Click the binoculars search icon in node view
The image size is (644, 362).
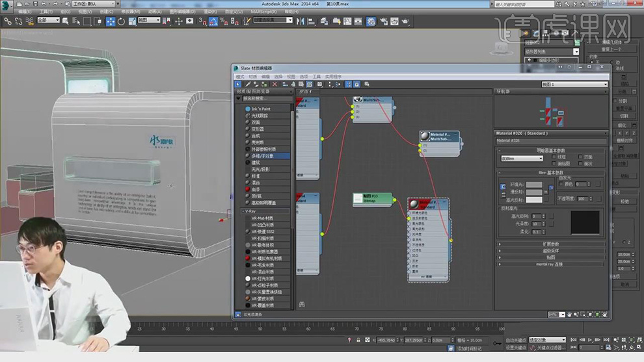[x=302, y=304]
